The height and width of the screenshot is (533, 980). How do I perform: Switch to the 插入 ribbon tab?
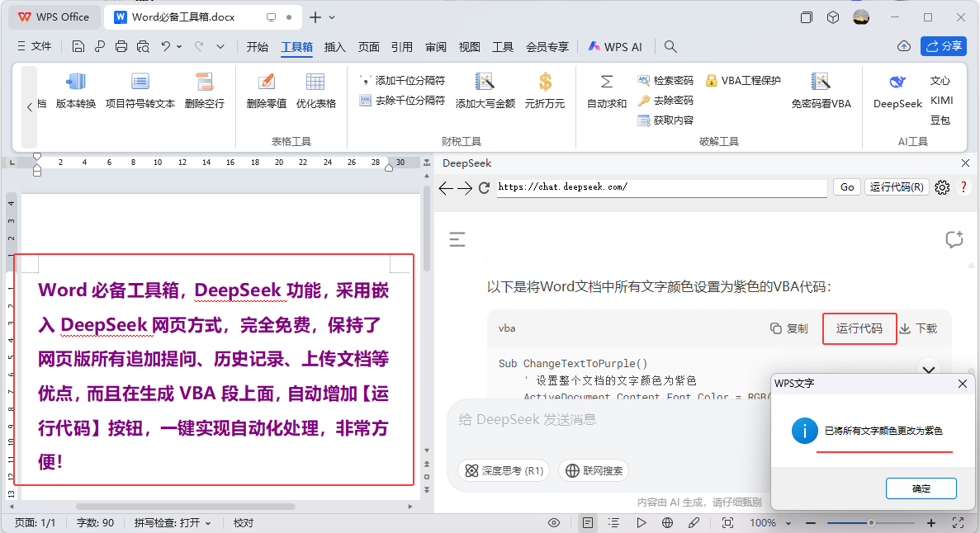pyautogui.click(x=335, y=47)
